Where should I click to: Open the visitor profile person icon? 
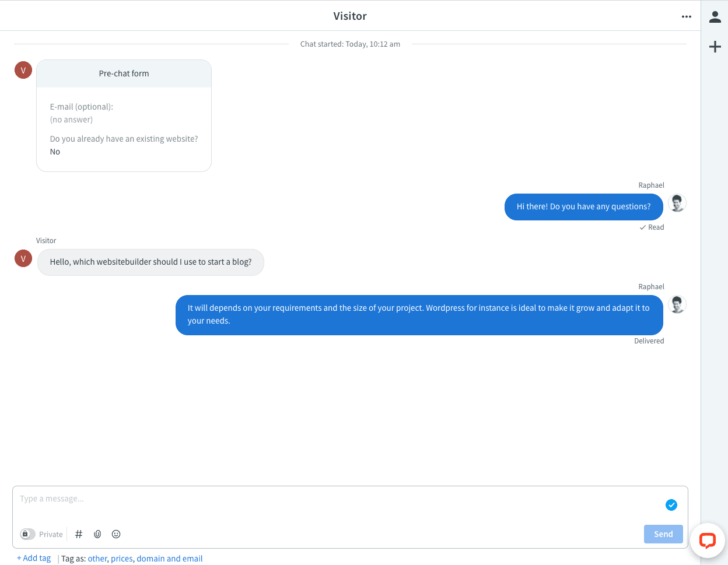tap(715, 17)
